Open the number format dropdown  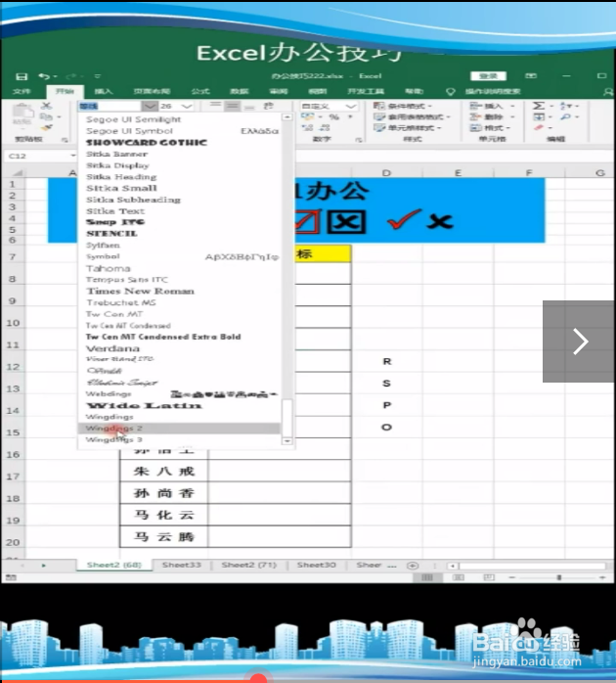pos(350,106)
